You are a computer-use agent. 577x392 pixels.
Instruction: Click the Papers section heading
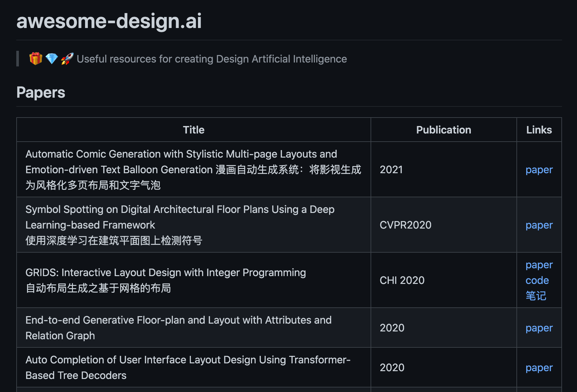click(41, 92)
